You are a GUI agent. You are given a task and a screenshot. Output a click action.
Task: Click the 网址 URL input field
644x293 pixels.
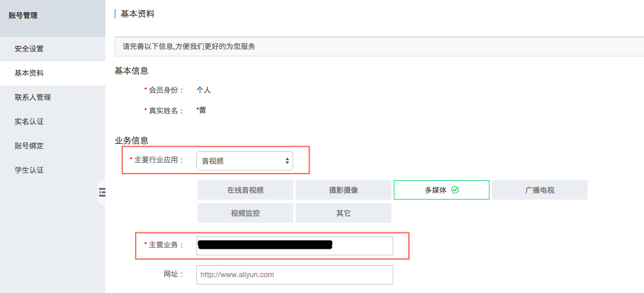(x=295, y=275)
